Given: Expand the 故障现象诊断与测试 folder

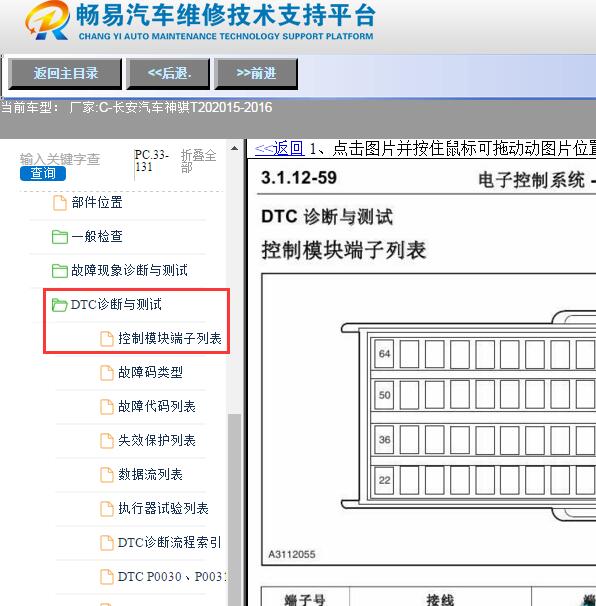Looking at the screenshot, I should [x=129, y=271].
